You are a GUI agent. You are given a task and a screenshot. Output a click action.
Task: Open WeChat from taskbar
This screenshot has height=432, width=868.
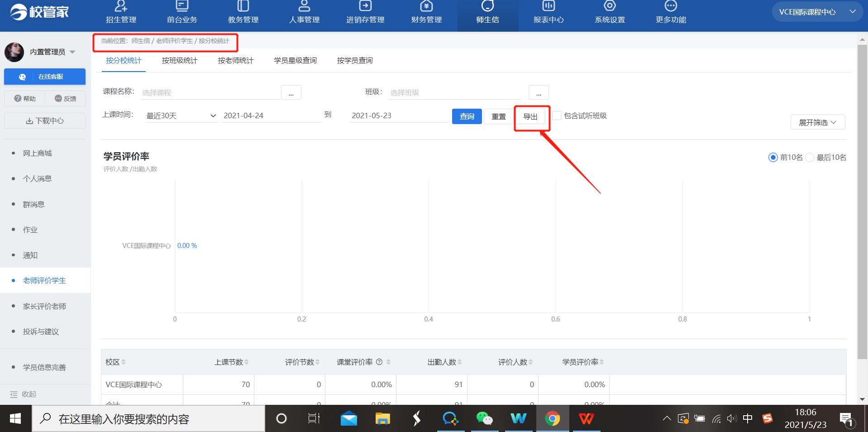pos(485,418)
